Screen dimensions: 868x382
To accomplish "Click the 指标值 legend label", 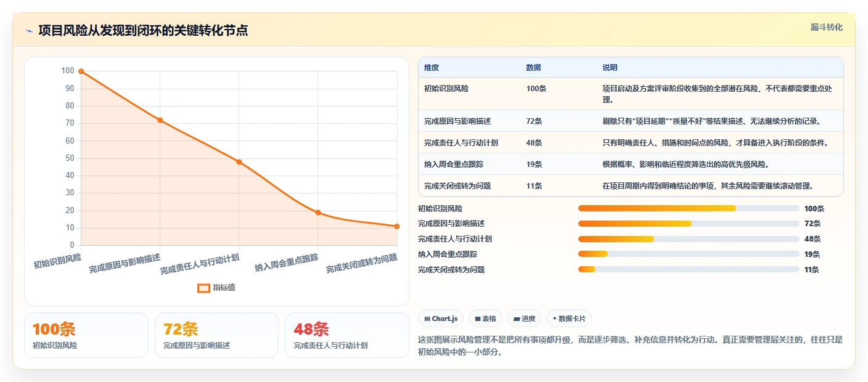I will pyautogui.click(x=224, y=288).
